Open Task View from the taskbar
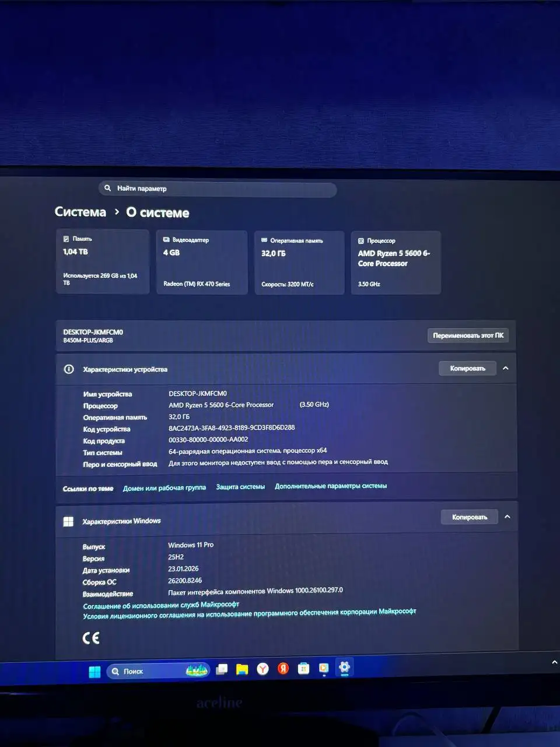The height and width of the screenshot is (747, 560). point(222,670)
